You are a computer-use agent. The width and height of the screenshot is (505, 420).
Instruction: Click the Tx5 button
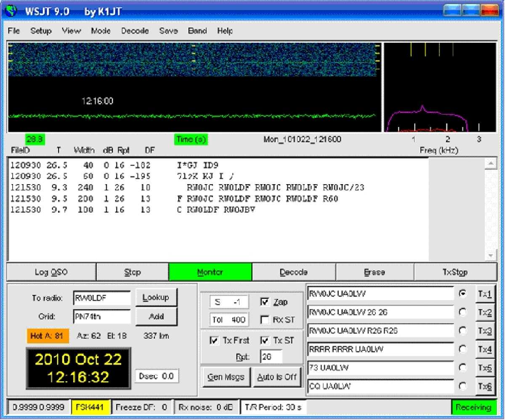tap(484, 368)
